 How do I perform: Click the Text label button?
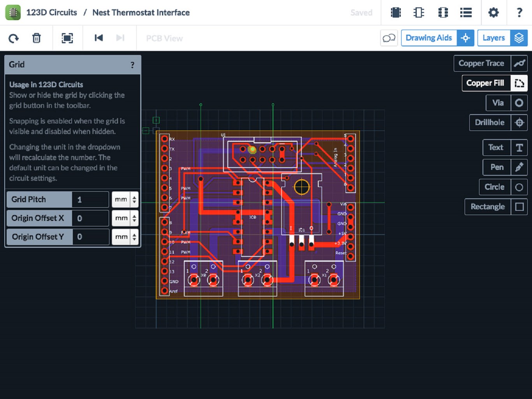pyautogui.click(x=497, y=148)
